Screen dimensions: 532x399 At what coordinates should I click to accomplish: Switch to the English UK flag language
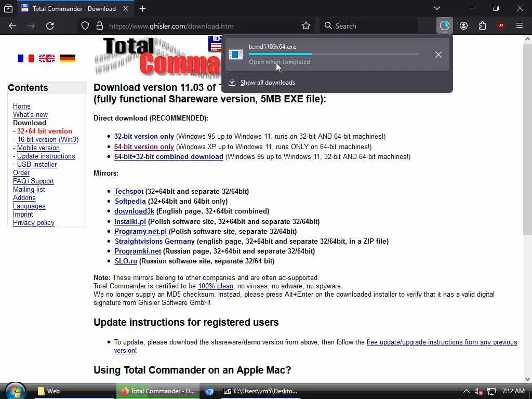(46, 58)
